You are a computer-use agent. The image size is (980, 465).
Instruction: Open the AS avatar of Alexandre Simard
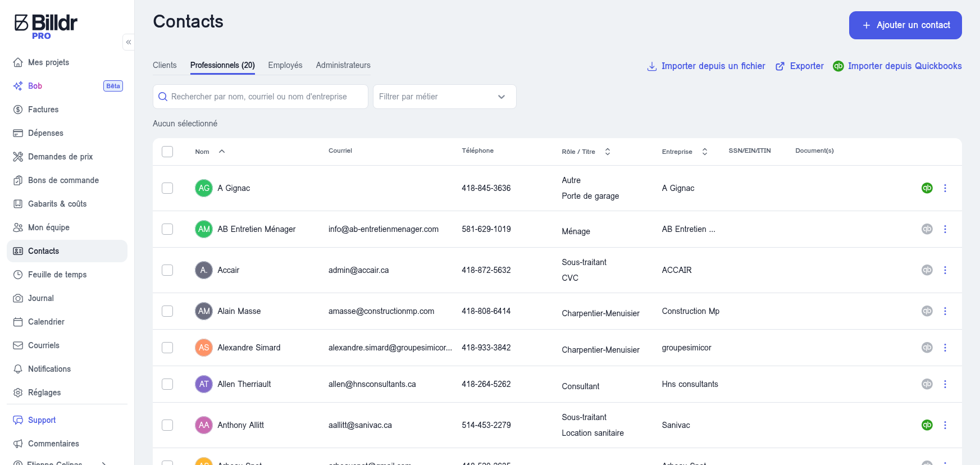click(x=204, y=348)
